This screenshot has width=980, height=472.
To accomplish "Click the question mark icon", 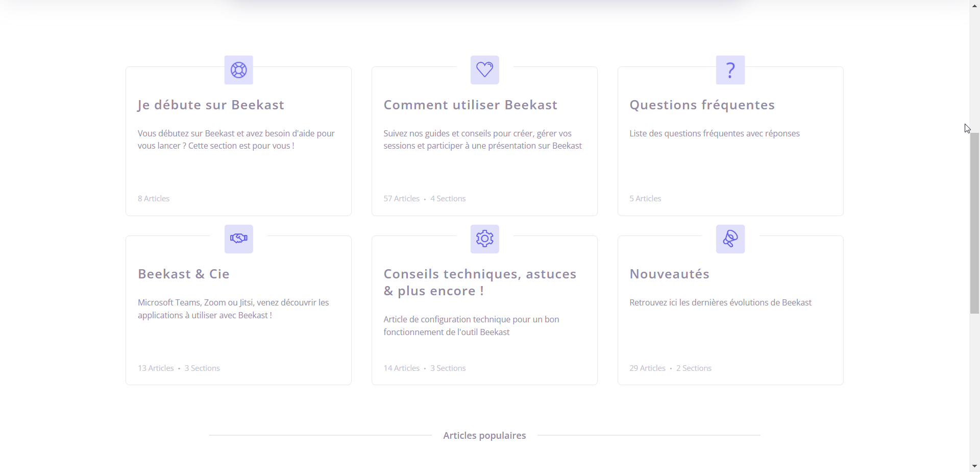I will (x=730, y=70).
